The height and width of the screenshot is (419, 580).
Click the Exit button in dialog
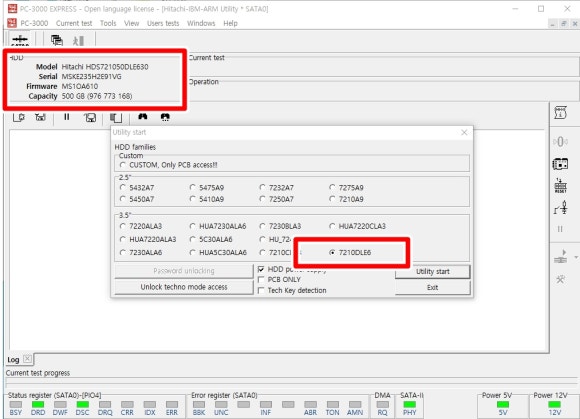coord(433,287)
